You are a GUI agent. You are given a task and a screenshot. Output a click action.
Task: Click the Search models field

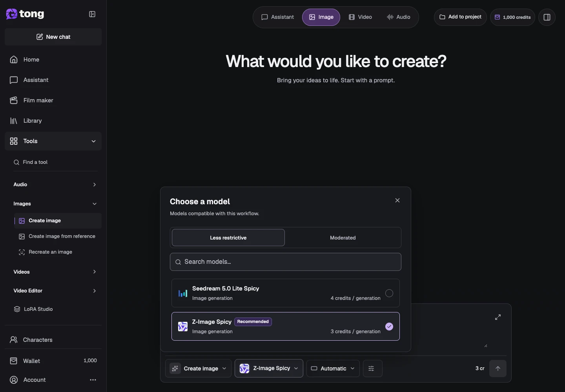(x=286, y=262)
